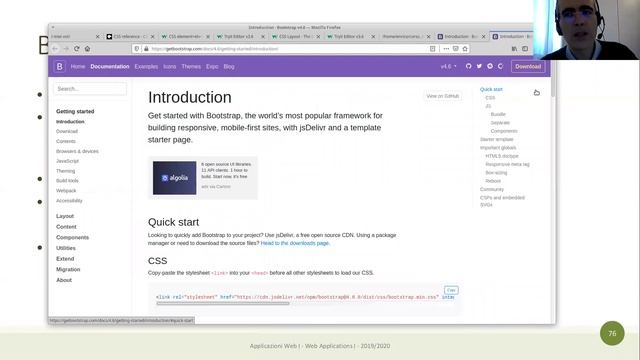Image resolution: width=640 pixels, height=360 pixels.
Task: Open the Firefox library icon
Action: (514, 49)
